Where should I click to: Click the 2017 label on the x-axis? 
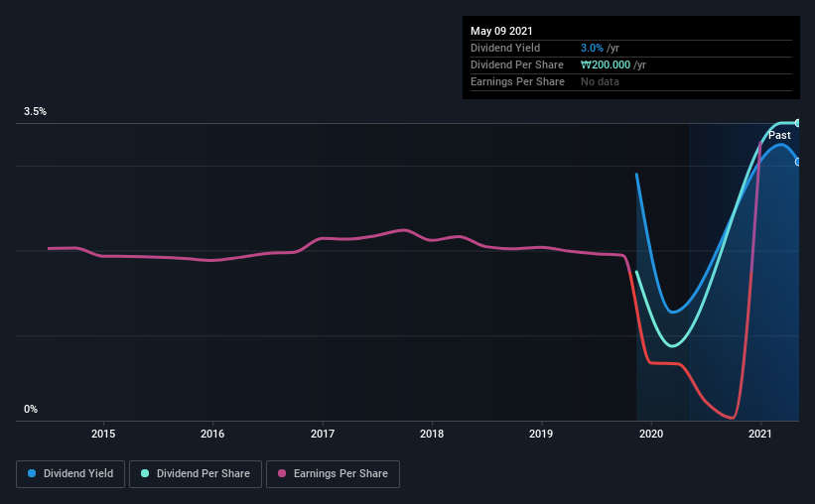point(322,434)
